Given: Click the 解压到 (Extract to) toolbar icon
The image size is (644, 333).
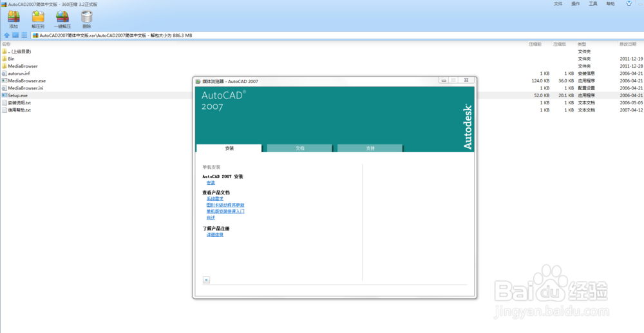Looking at the screenshot, I should 38,17.
